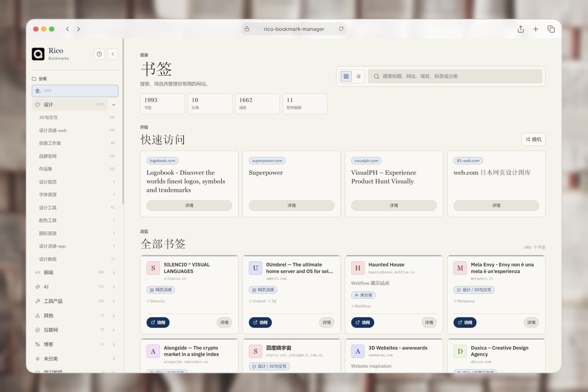Open 详情 on the 81-web.com quick-access card

496,205
